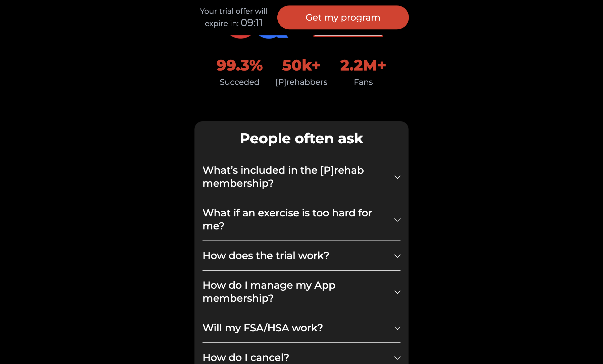This screenshot has height=364, width=603.
Task: Expand the exercise too hard chevron
Action: tap(397, 220)
